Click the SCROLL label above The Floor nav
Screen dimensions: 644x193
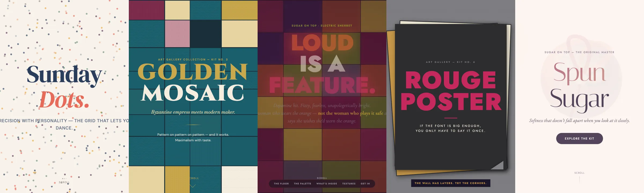pos(322,178)
